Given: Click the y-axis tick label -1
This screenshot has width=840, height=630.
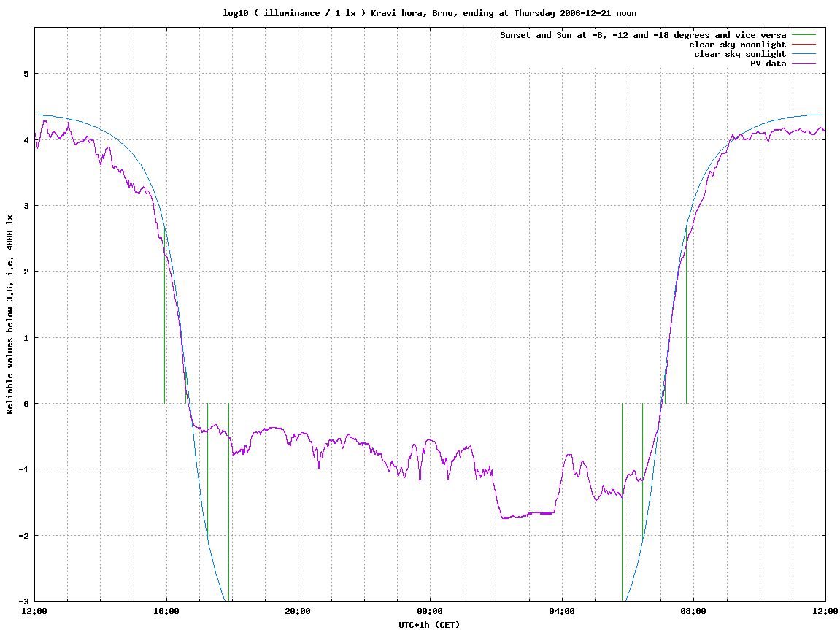Looking at the screenshot, I should (24, 469).
